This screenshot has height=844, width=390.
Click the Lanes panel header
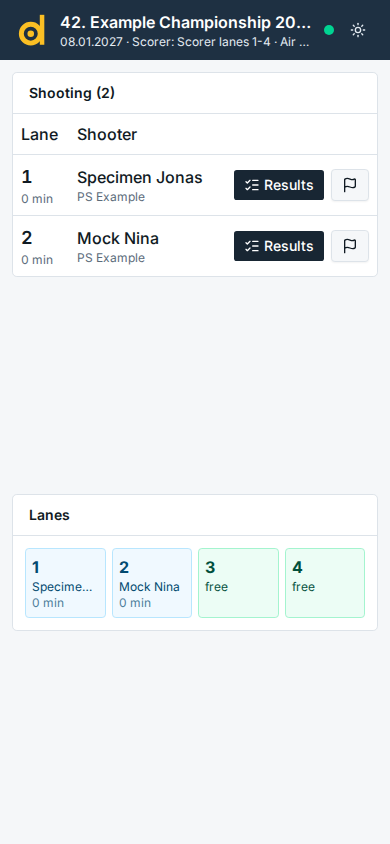[x=195, y=515]
